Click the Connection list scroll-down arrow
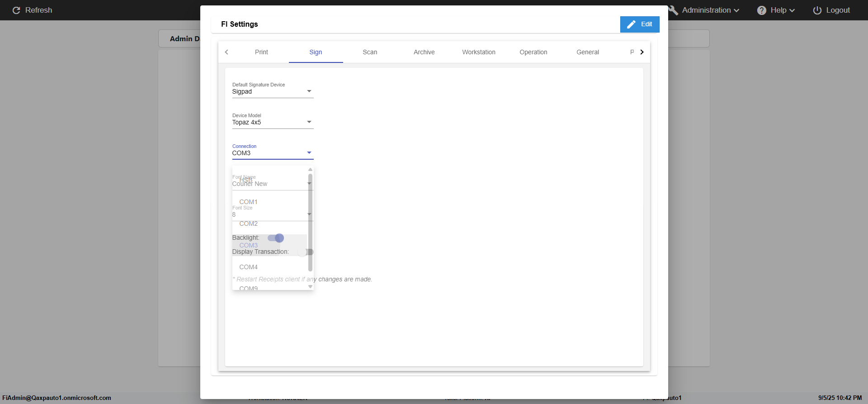Image resolution: width=868 pixels, height=404 pixels. coord(310,287)
